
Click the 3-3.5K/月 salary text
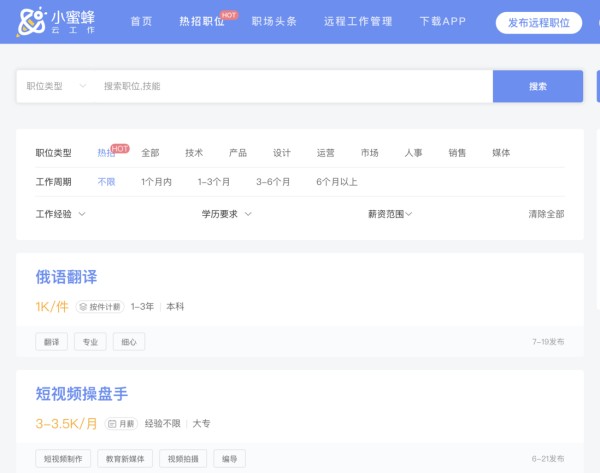coord(67,424)
